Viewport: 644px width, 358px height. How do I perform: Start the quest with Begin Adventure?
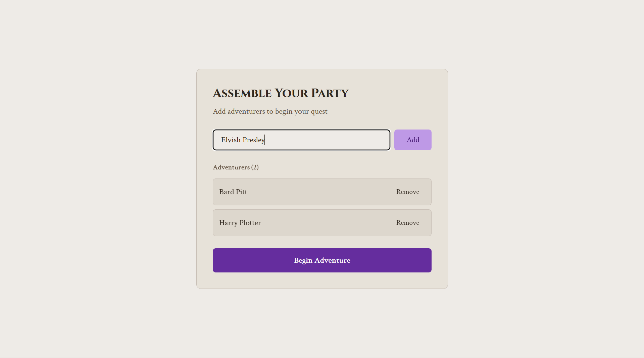coord(322,260)
